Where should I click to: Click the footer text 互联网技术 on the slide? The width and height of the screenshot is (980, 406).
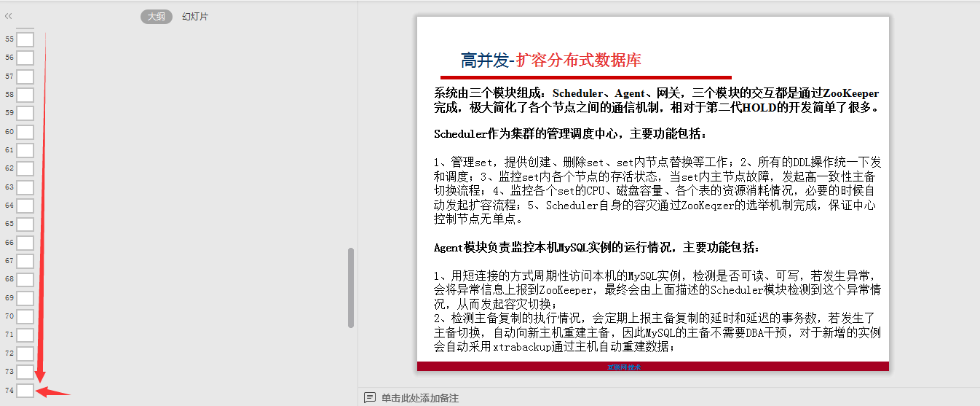tap(625, 367)
